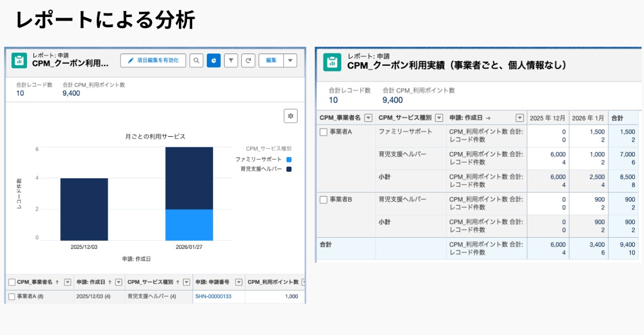The image size is (644, 335).
Task: Check the 事業者A checkbox in the right report
Action: [323, 132]
